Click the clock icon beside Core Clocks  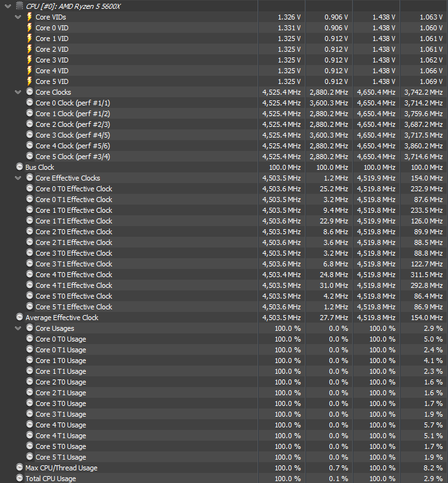(x=30, y=92)
